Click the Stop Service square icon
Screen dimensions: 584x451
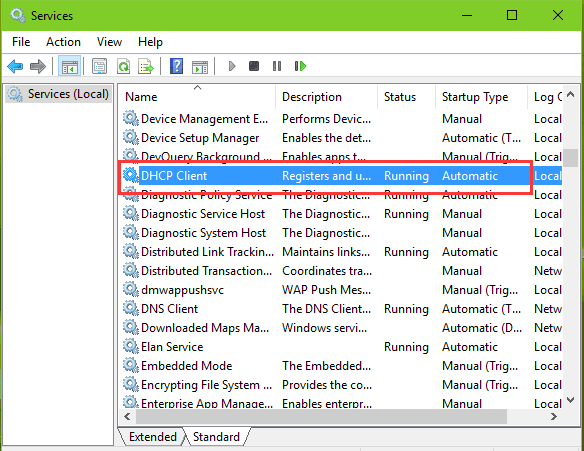[x=254, y=66]
